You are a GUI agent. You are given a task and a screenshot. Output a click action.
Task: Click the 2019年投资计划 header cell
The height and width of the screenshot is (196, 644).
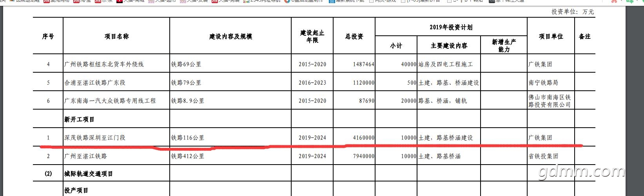tap(451, 27)
